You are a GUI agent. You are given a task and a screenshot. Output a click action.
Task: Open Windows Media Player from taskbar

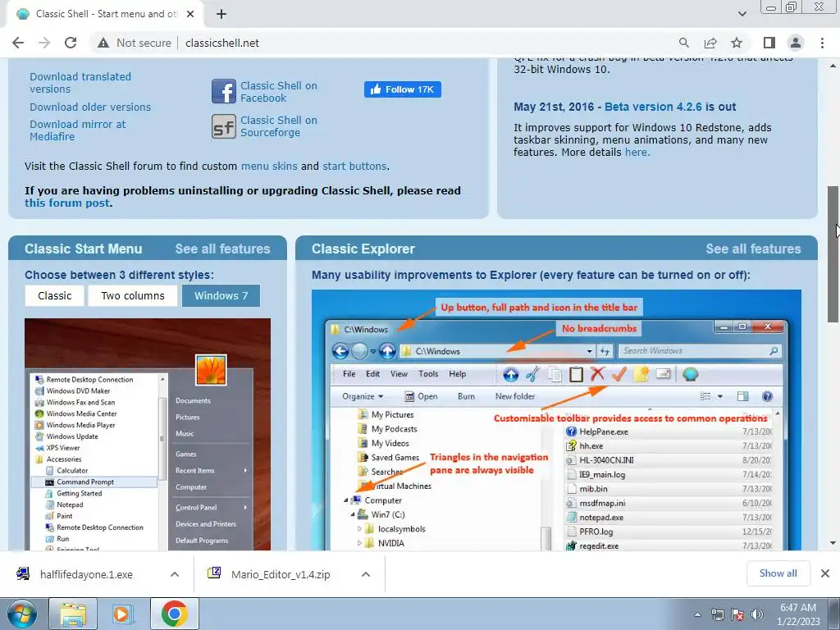[122, 614]
